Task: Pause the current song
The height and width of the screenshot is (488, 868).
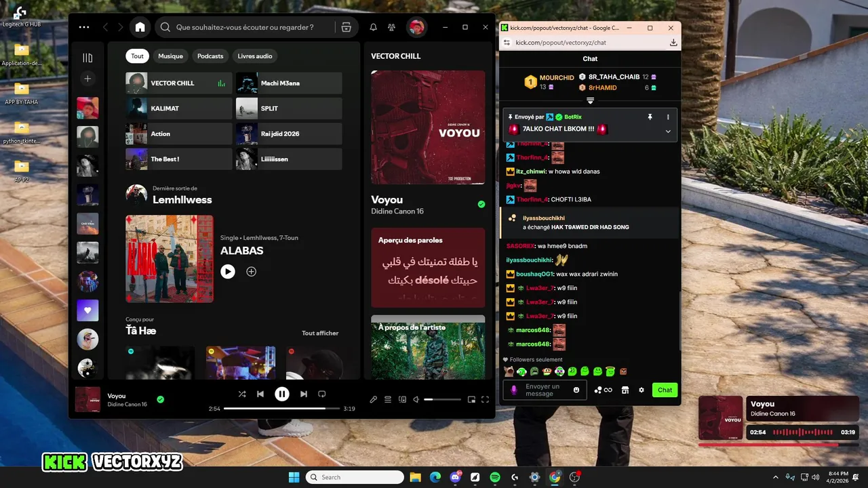Action: [x=282, y=394]
